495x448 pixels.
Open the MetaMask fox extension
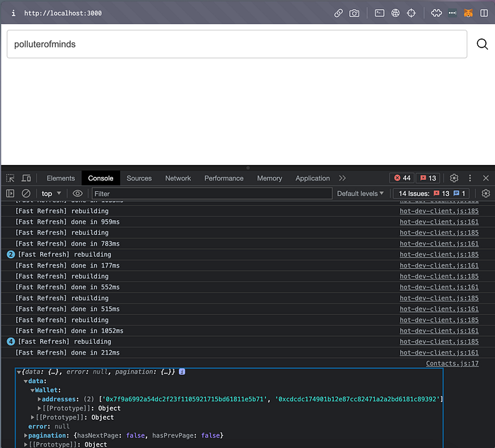coord(468,13)
